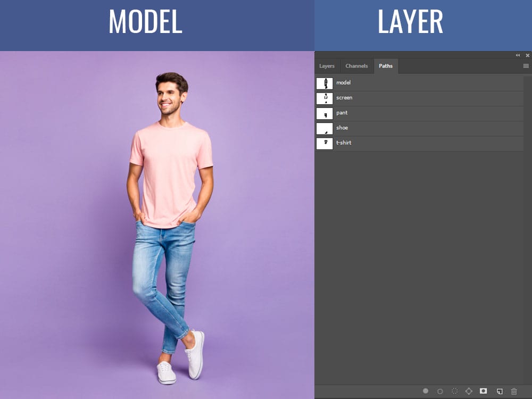Switch to the Layers tab

(x=327, y=66)
